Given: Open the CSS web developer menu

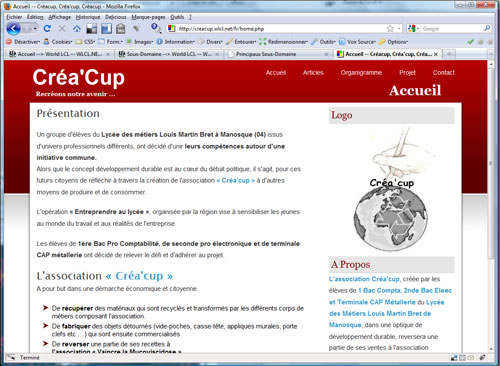Looking at the screenshot, I should click(85, 42).
